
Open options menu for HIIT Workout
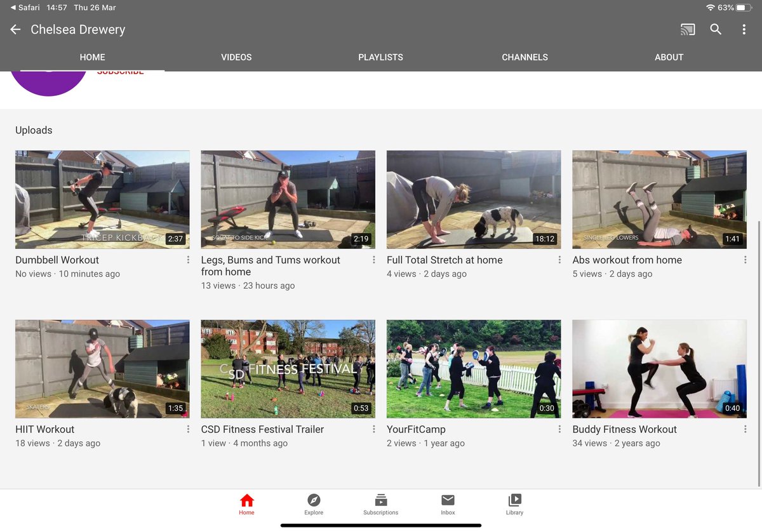coord(188,429)
